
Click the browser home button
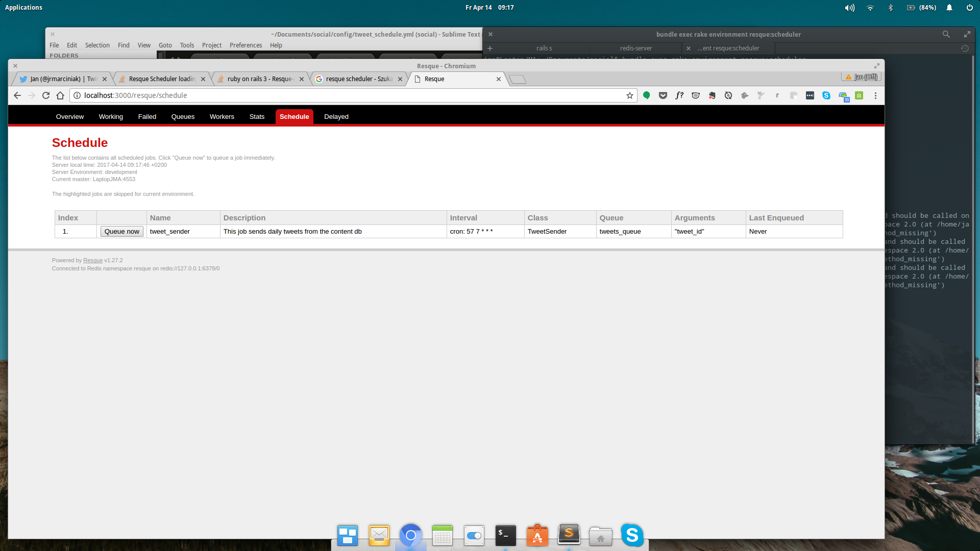coord(60,95)
